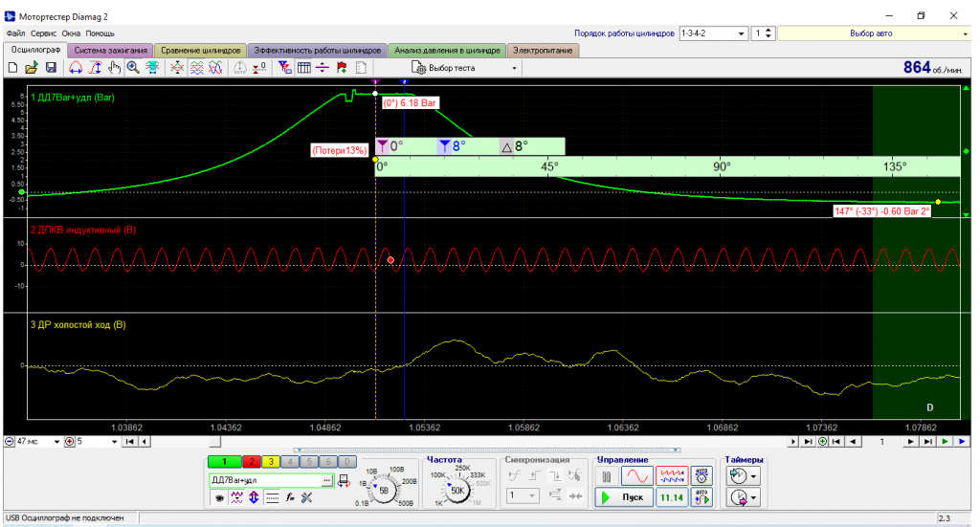Toggle gray channel 4 button
This screenshot has height=527, width=980.
coord(290,462)
